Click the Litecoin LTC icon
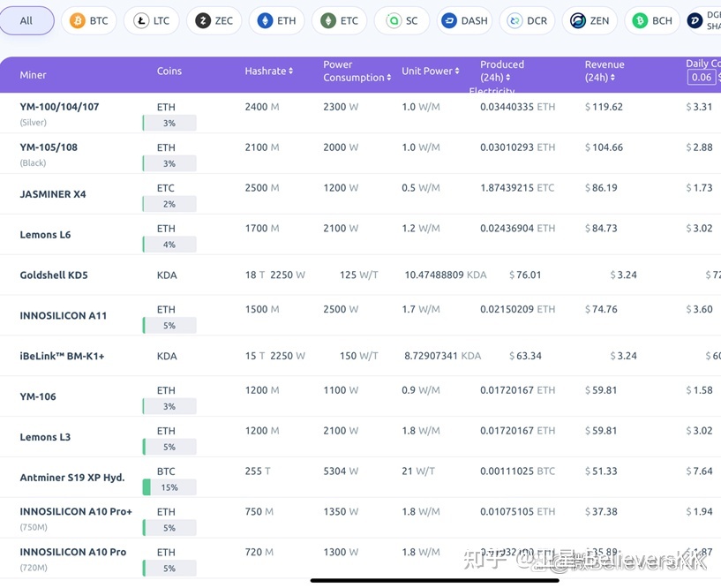Viewport: 721px width, 588px height. coord(140,20)
